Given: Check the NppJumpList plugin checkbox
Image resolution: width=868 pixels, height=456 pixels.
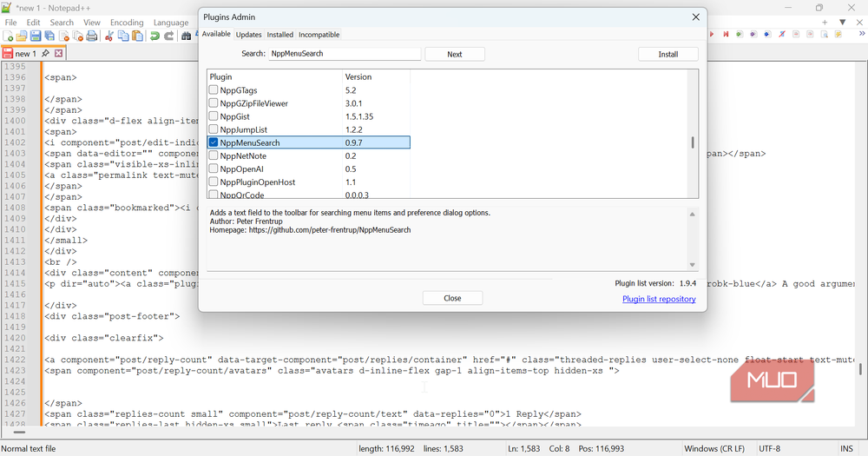Looking at the screenshot, I should pos(214,129).
